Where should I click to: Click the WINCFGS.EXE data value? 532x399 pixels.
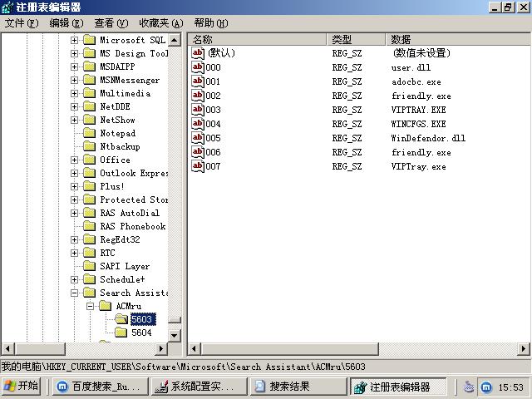pos(418,124)
